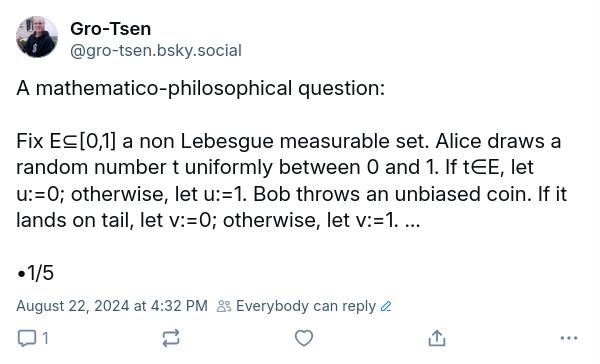Open Gro-Tsen's profile avatar picture
Image resolution: width=600 pixels, height=364 pixels.
pos(37,37)
